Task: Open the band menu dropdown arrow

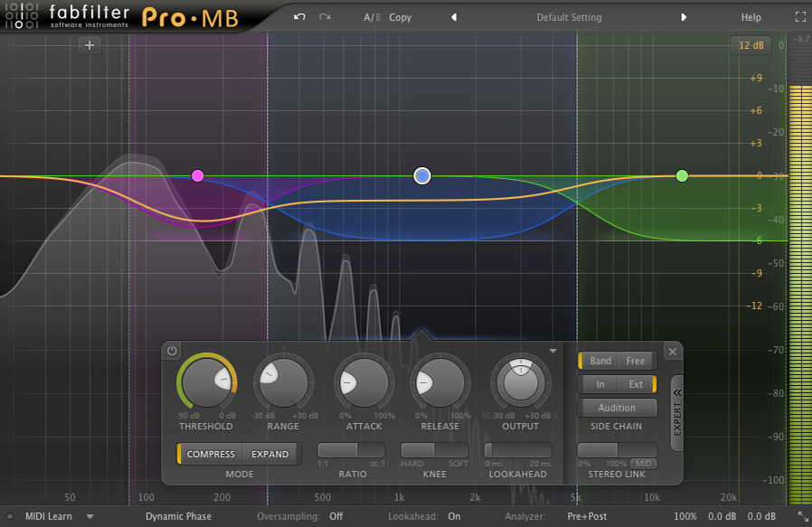Action: [x=553, y=351]
